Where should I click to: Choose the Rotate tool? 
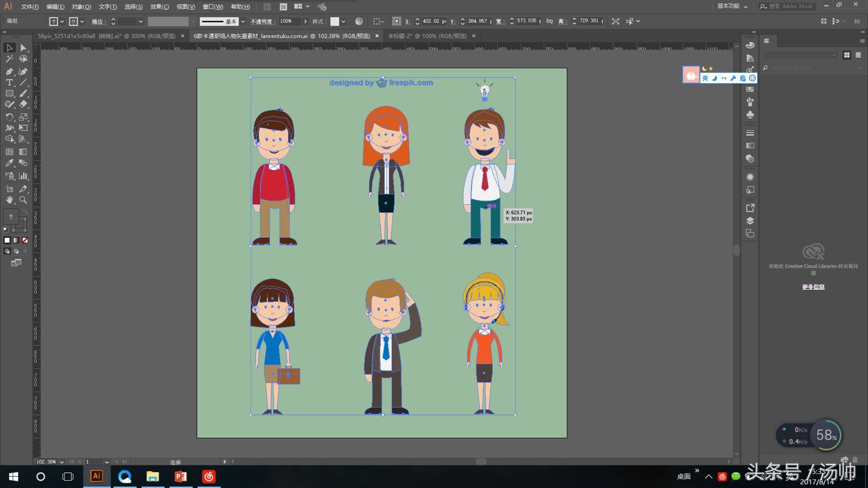tap(10, 117)
